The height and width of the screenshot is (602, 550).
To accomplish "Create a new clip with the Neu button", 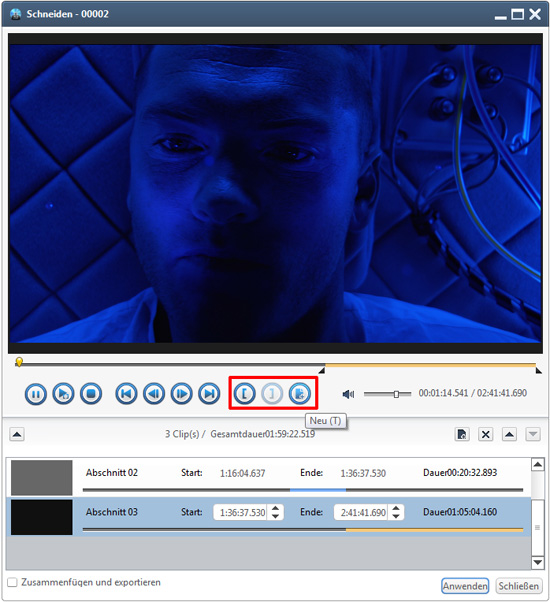I will point(300,394).
